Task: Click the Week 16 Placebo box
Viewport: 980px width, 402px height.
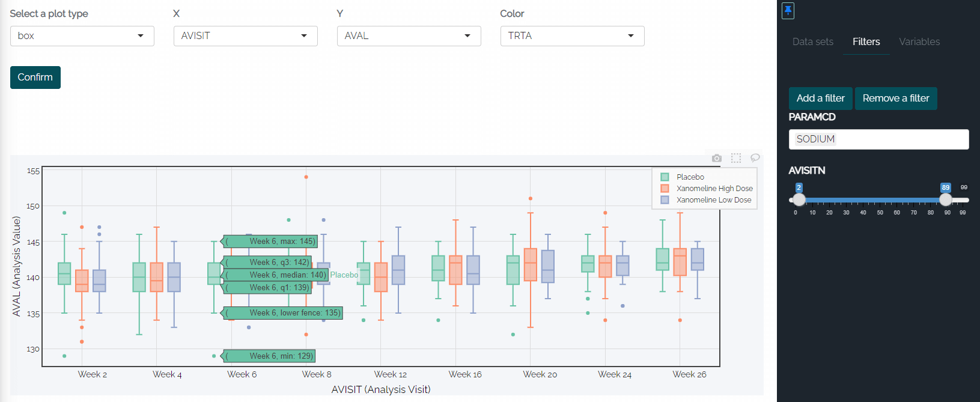Action: pyautogui.click(x=439, y=269)
